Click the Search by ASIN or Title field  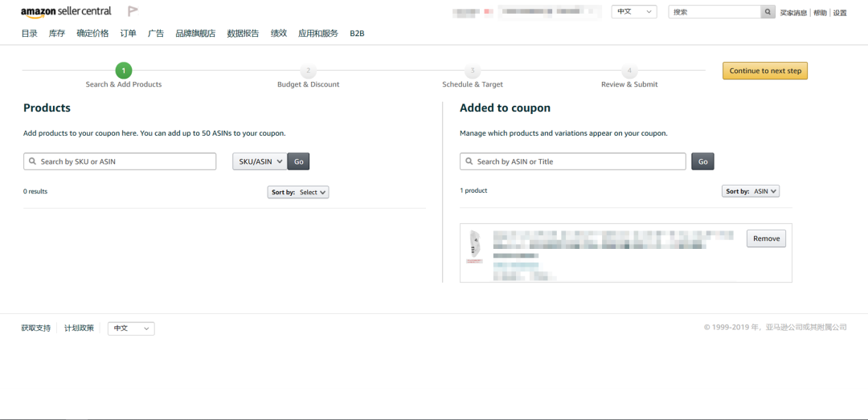point(573,161)
